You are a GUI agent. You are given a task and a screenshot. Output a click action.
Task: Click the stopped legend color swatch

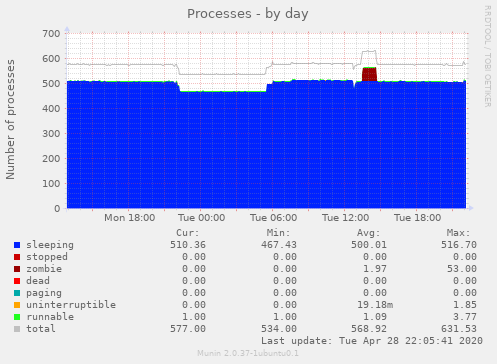pos(17,257)
